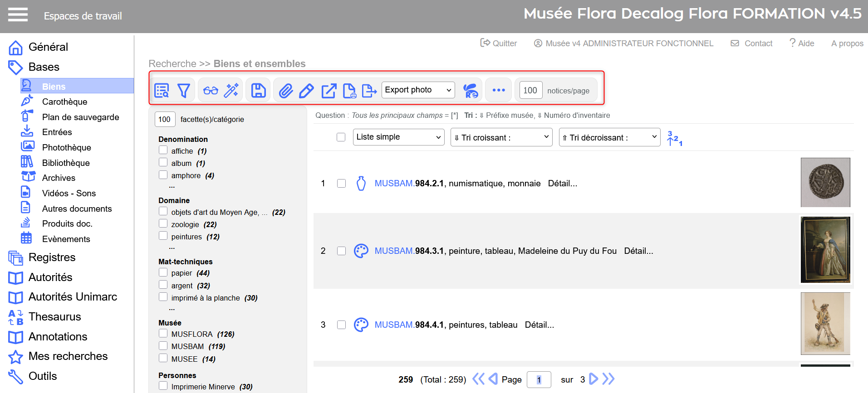868x393 pixels.
Task: Click the Quitter link
Action: [499, 43]
